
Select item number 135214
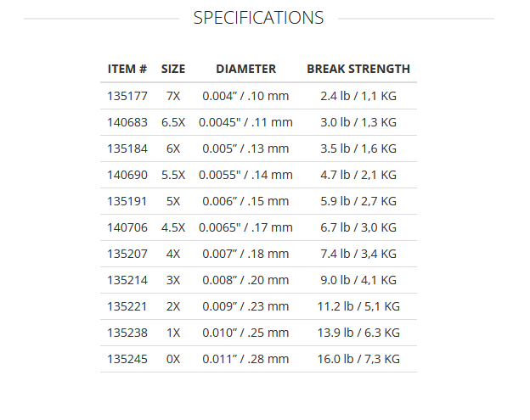tap(127, 280)
